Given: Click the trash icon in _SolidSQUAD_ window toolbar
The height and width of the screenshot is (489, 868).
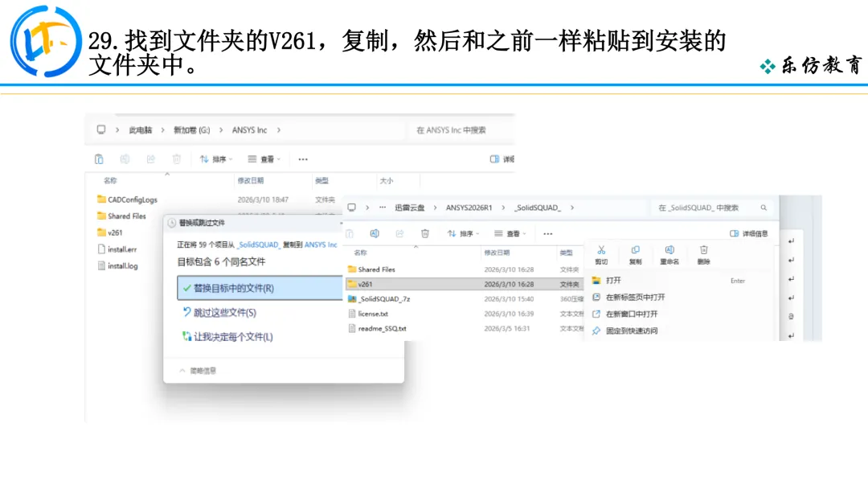Looking at the screenshot, I should pos(424,234).
